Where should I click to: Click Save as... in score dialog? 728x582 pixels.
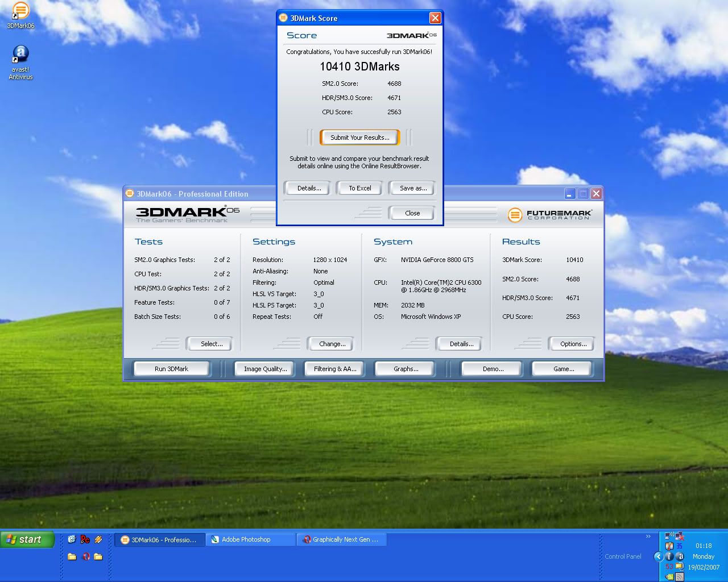pos(412,188)
